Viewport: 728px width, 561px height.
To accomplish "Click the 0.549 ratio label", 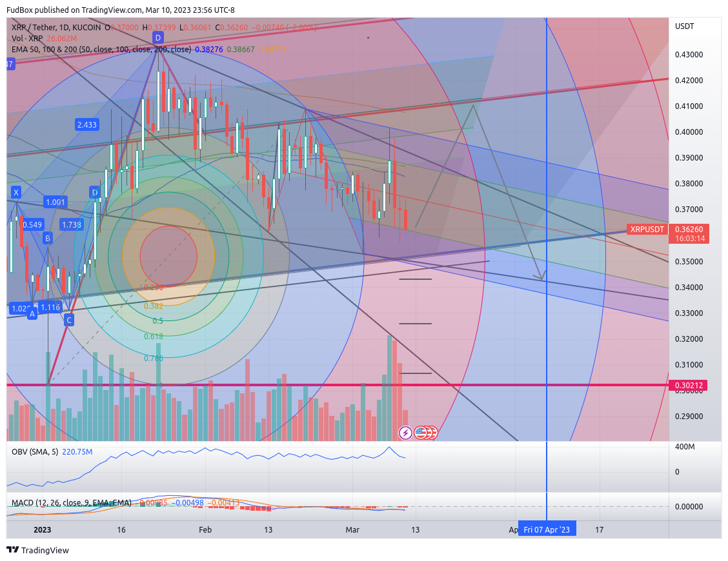I will point(32,224).
